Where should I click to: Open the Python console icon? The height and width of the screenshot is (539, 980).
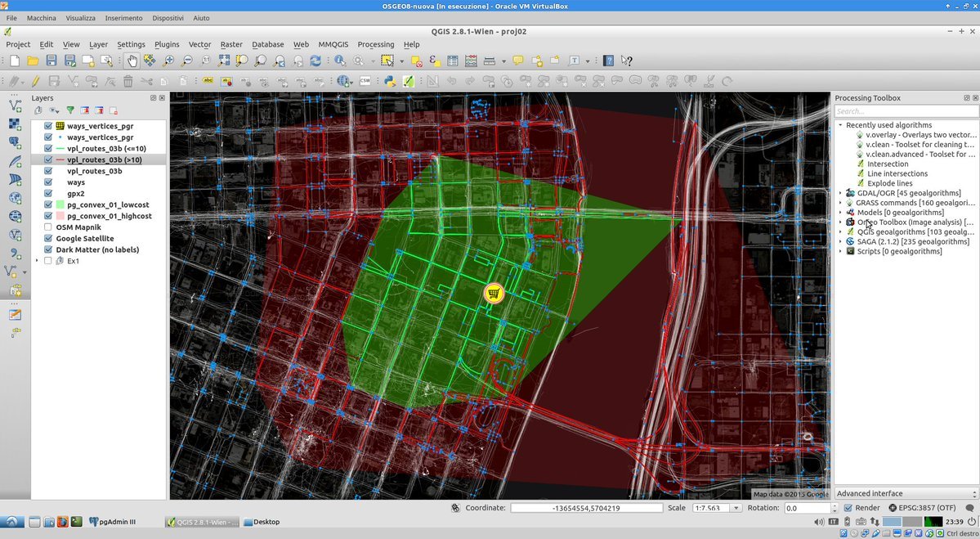pos(390,81)
